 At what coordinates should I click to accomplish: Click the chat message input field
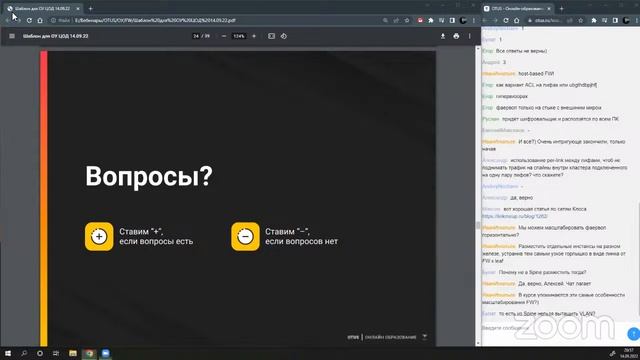[x=553, y=328]
